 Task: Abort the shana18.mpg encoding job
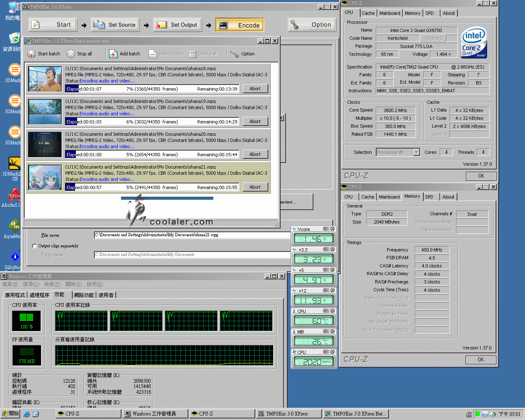(255, 89)
